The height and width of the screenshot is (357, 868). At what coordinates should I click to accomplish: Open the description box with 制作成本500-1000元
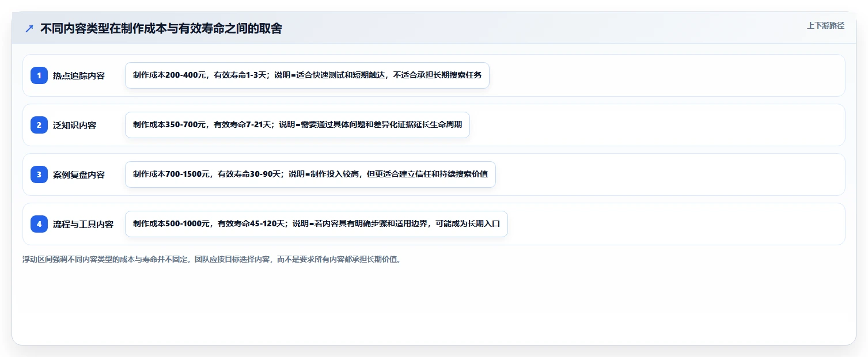coord(316,224)
